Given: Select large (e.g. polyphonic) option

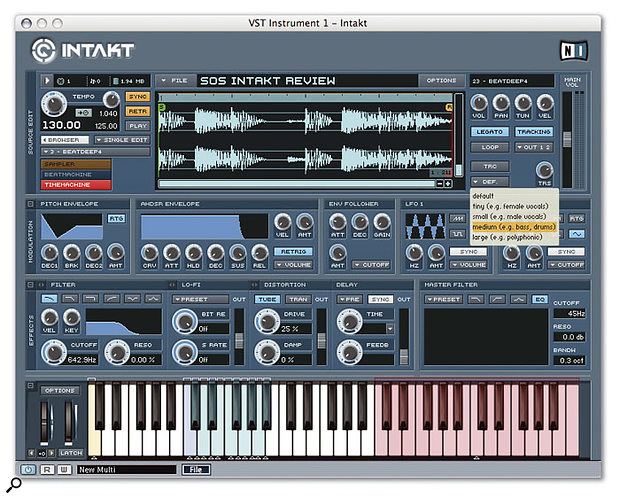Looking at the screenshot, I should pyautogui.click(x=514, y=237).
